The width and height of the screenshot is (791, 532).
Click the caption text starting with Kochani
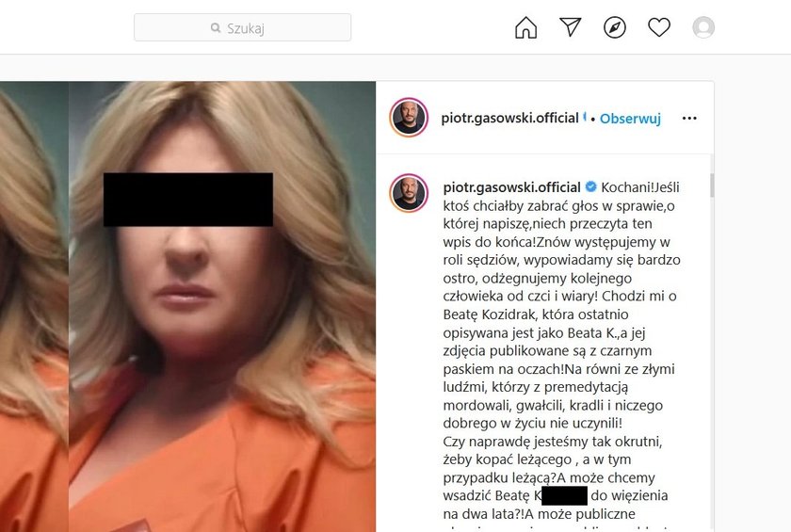click(561, 351)
